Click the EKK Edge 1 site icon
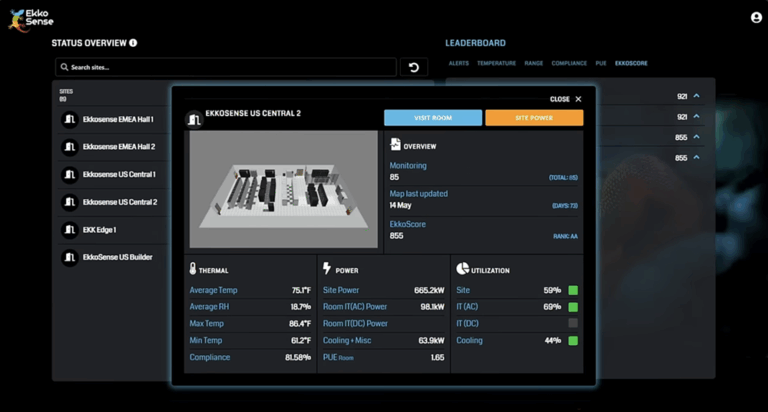Image resolution: width=768 pixels, height=412 pixels. pos(70,230)
